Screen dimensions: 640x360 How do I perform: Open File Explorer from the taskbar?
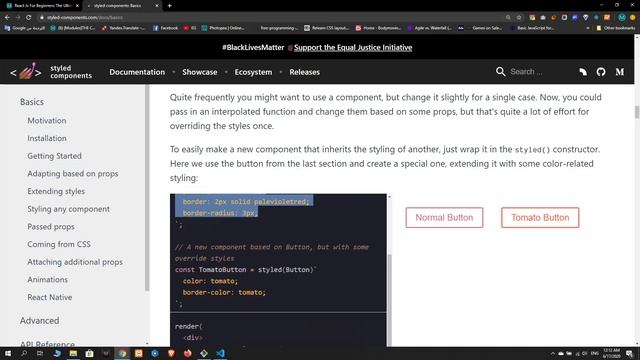(x=73, y=353)
